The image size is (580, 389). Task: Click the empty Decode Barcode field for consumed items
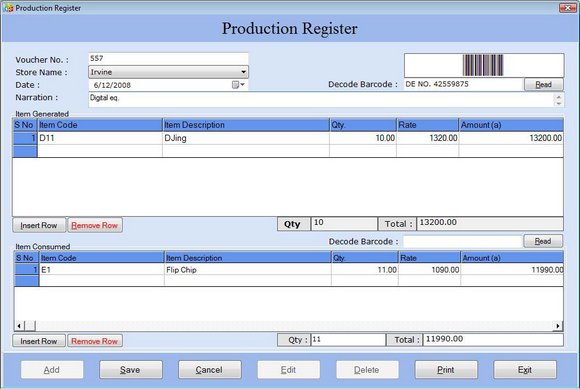point(463,241)
